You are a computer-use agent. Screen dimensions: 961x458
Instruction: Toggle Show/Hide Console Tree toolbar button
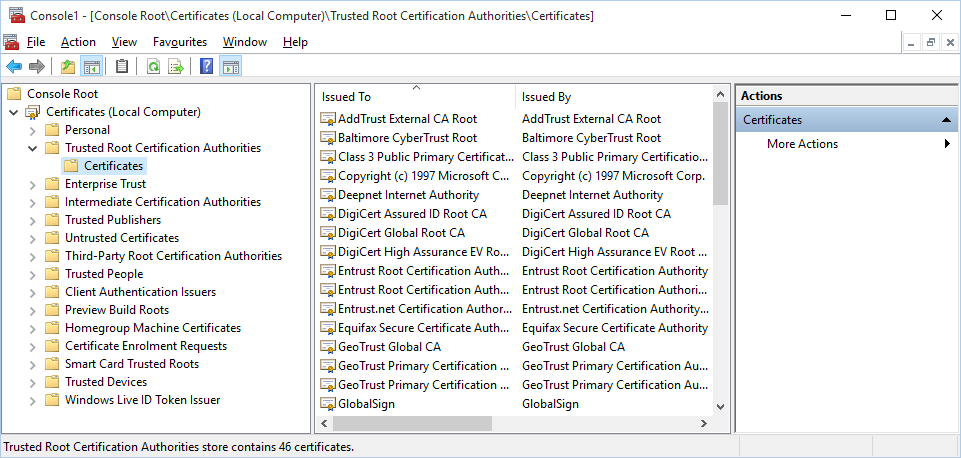92,67
